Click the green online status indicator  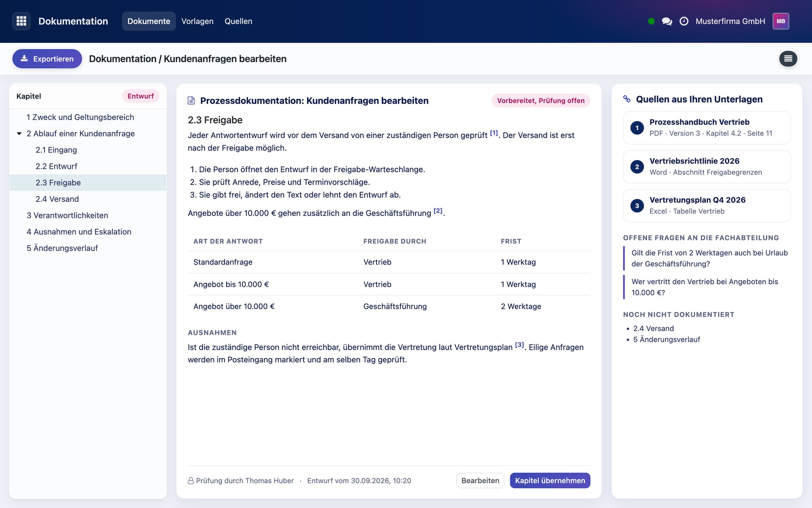651,21
